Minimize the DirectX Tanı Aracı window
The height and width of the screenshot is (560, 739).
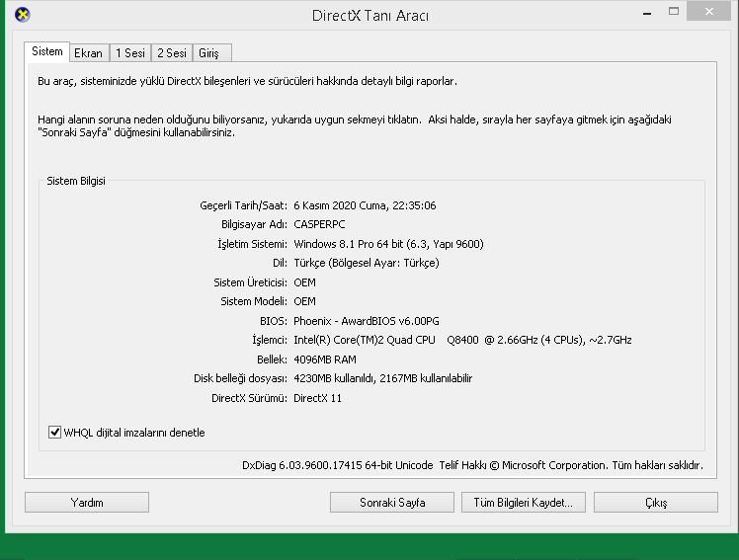647,13
